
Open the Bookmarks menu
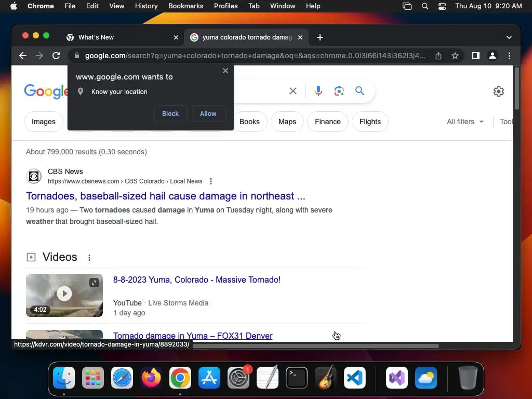click(185, 6)
